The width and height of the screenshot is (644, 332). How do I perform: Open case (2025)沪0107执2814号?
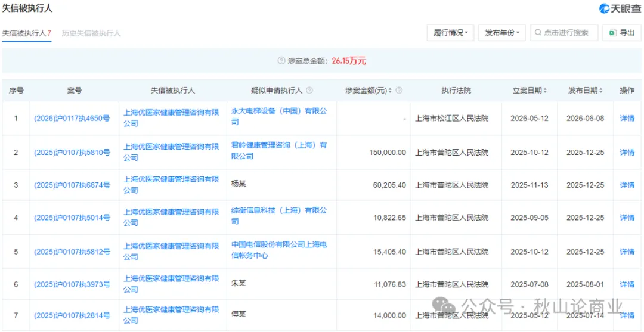(72, 315)
